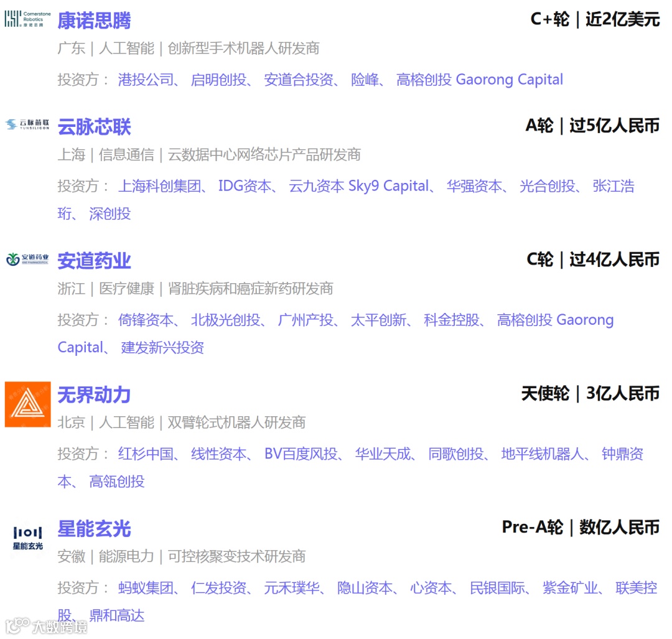The height and width of the screenshot is (639, 672).
Task: Click investor link BV百度风投
Action: [x=301, y=454]
